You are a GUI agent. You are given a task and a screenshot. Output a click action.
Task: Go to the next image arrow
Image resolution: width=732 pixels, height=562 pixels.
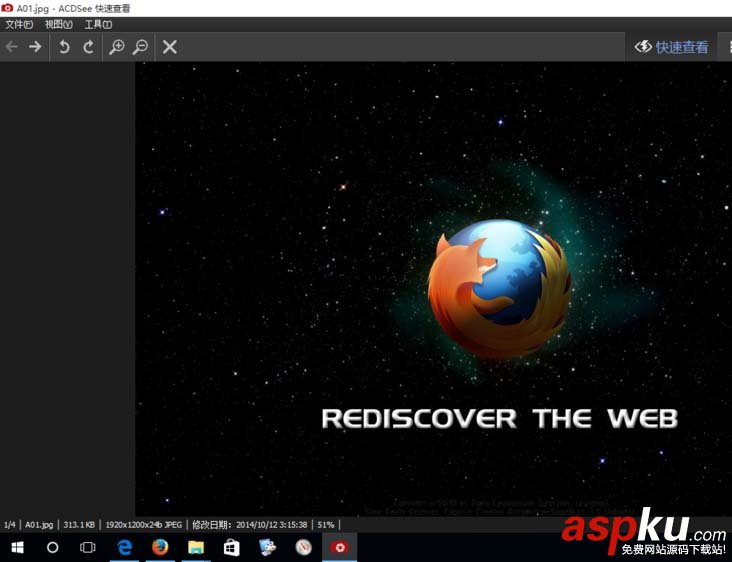point(35,47)
